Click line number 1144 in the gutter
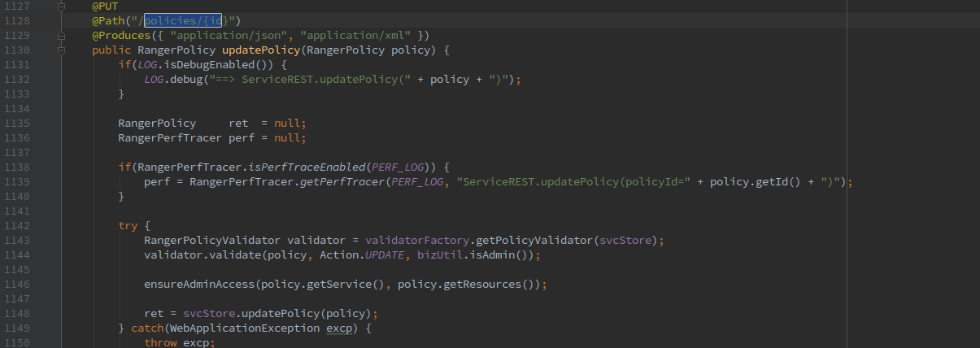The image size is (980, 348). click(x=17, y=255)
